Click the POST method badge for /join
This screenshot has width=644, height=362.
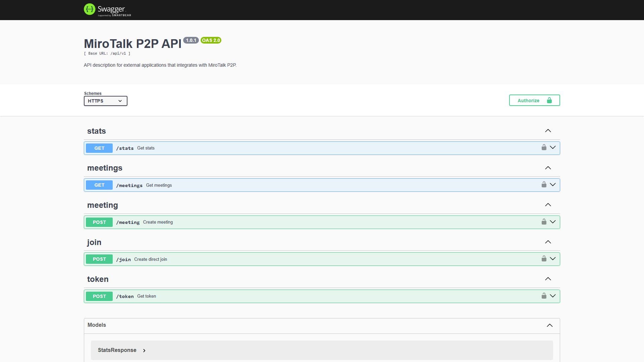tap(99, 259)
